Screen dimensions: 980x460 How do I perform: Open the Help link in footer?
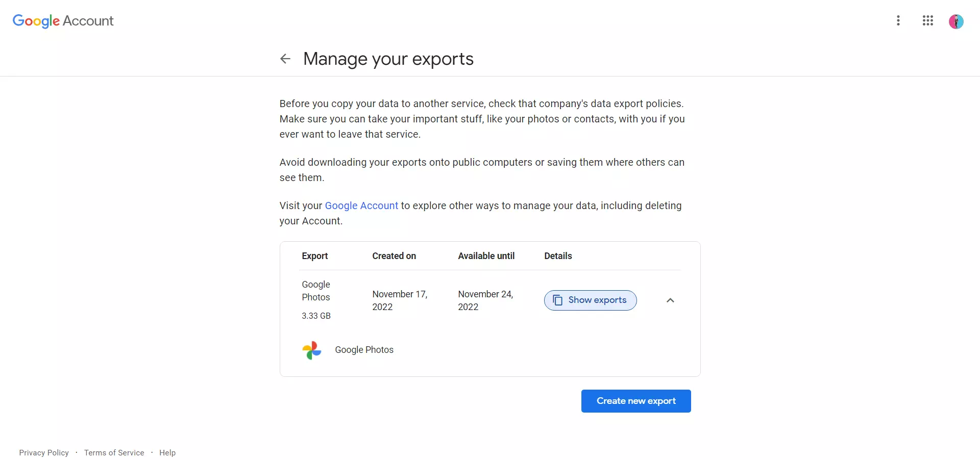(167, 453)
